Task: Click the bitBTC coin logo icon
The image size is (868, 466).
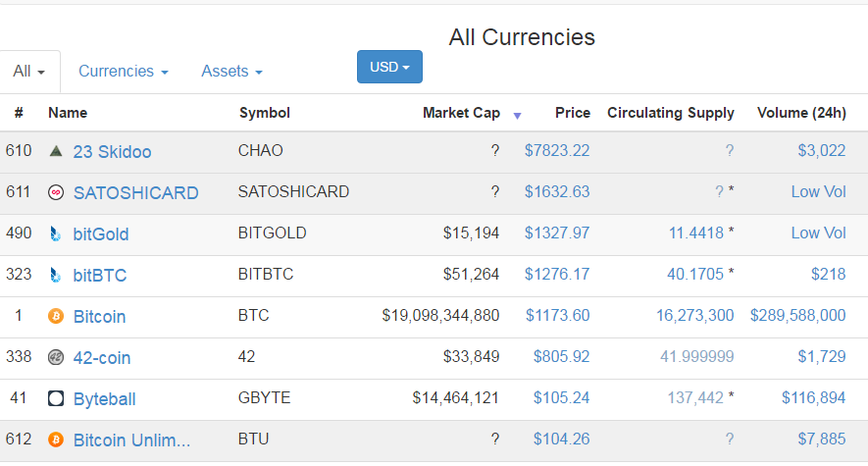Action: point(56,275)
